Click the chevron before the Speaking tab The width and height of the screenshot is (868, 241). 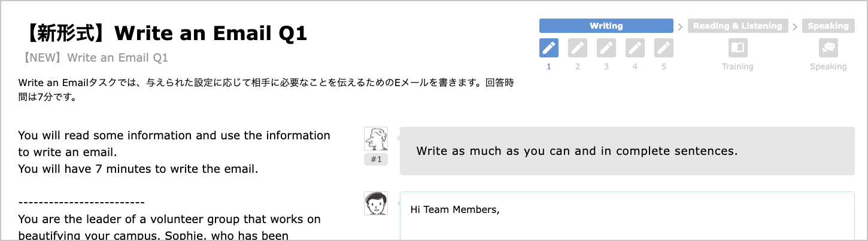tap(795, 26)
